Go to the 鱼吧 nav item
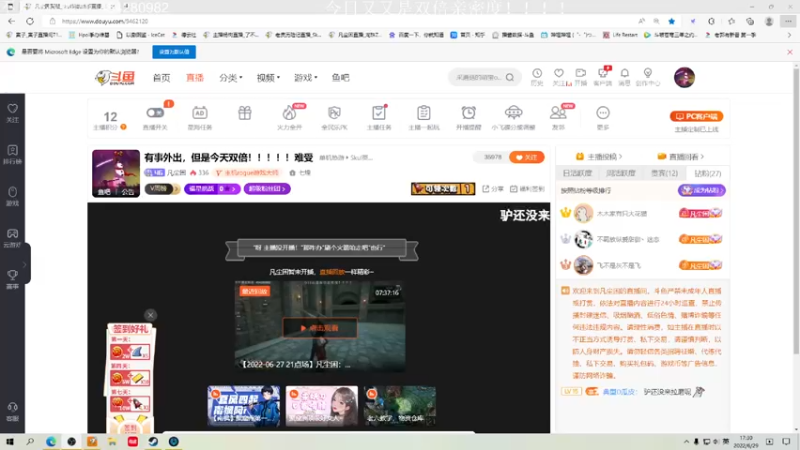 [x=340, y=78]
